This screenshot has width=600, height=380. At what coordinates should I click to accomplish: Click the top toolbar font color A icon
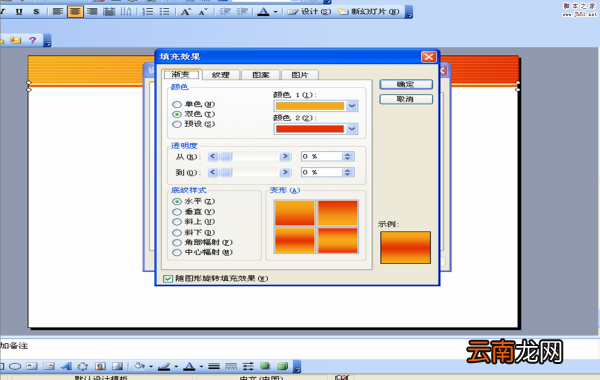[263, 12]
